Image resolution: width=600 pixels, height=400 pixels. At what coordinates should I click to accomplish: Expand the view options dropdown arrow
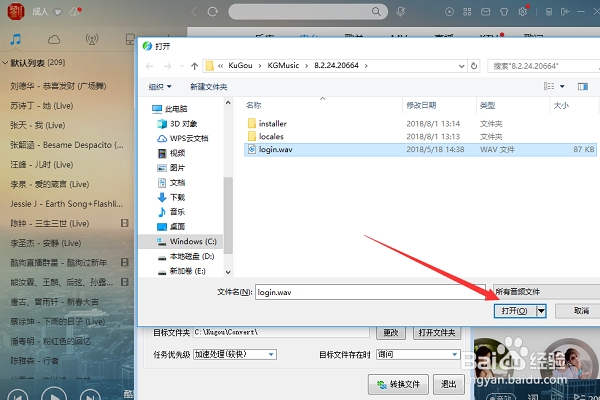point(562,87)
